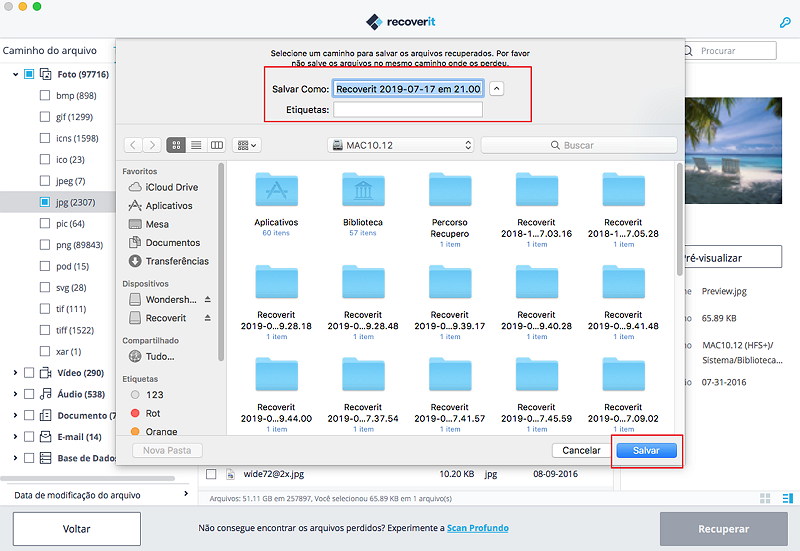The image size is (800, 551).
Task: Open folder Recoverit 2019-0...9.41.48
Action: [623, 282]
